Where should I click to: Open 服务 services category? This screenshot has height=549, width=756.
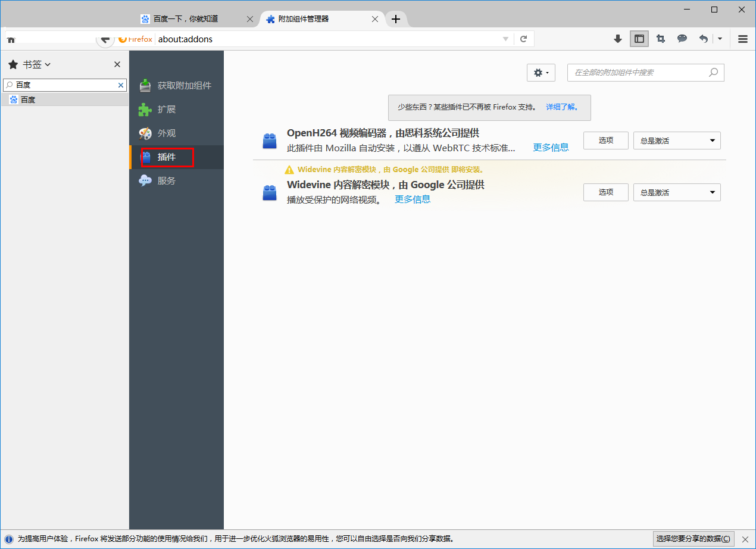click(x=176, y=180)
